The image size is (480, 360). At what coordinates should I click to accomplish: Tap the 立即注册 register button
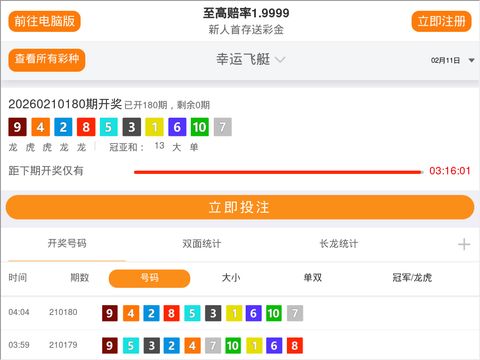tap(441, 21)
